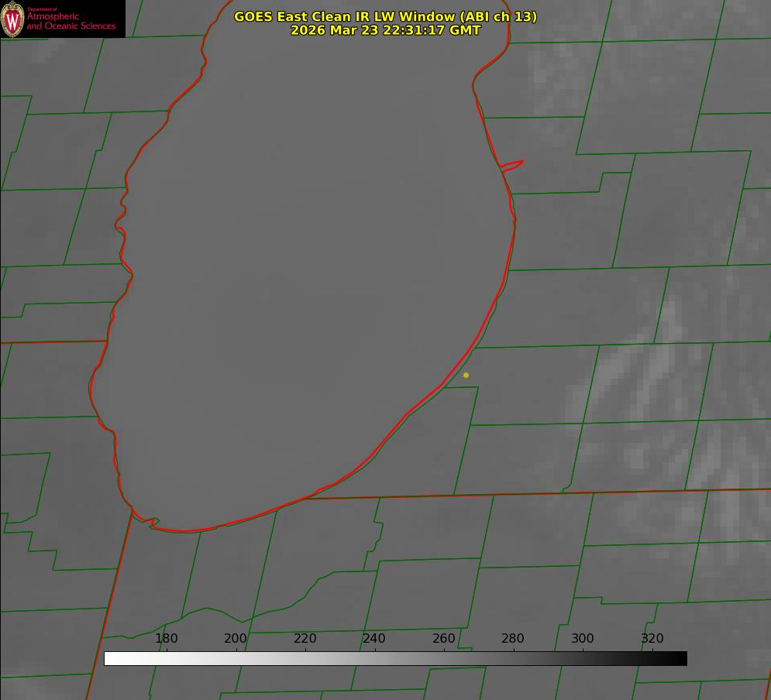Click the 200 tick label on the colorbar
This screenshot has width=771, height=700.
point(236,639)
